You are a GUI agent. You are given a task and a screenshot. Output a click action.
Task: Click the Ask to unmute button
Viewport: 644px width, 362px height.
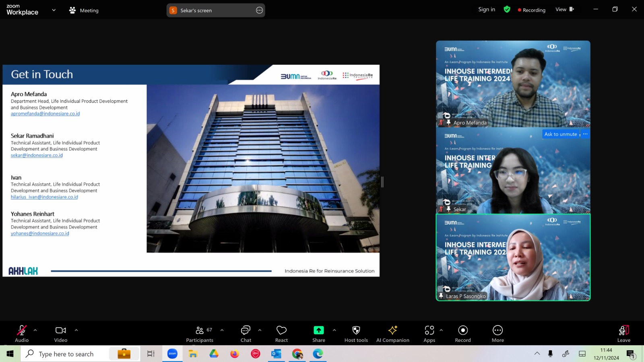click(x=561, y=134)
